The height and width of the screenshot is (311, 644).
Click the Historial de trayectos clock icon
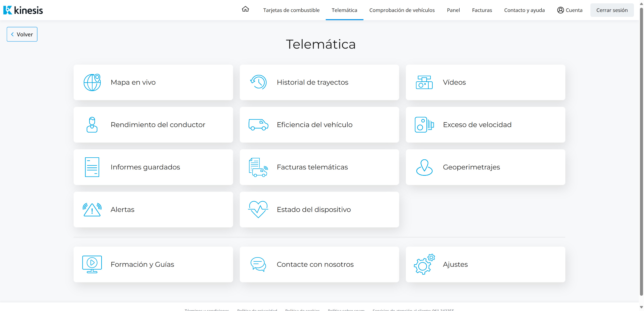pos(258,82)
